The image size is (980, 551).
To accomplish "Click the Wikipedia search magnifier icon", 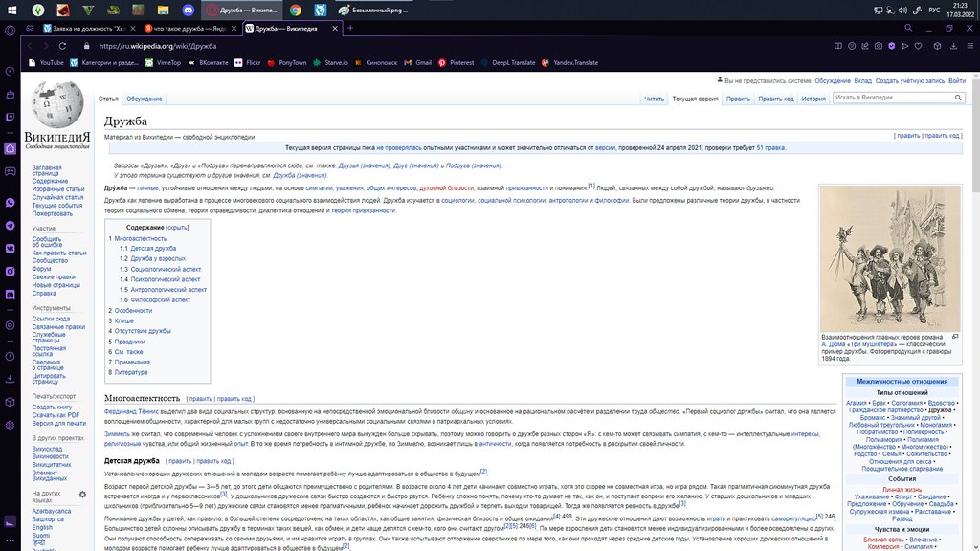I will coord(958,98).
